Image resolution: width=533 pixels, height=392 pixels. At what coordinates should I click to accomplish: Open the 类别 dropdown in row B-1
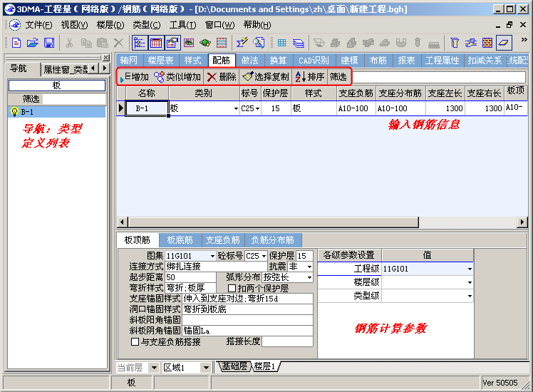(x=236, y=109)
